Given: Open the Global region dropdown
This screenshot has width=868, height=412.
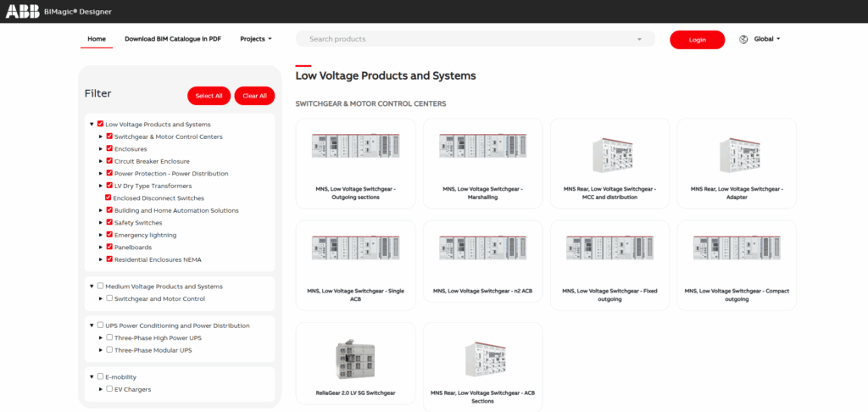Looking at the screenshot, I should pos(767,39).
